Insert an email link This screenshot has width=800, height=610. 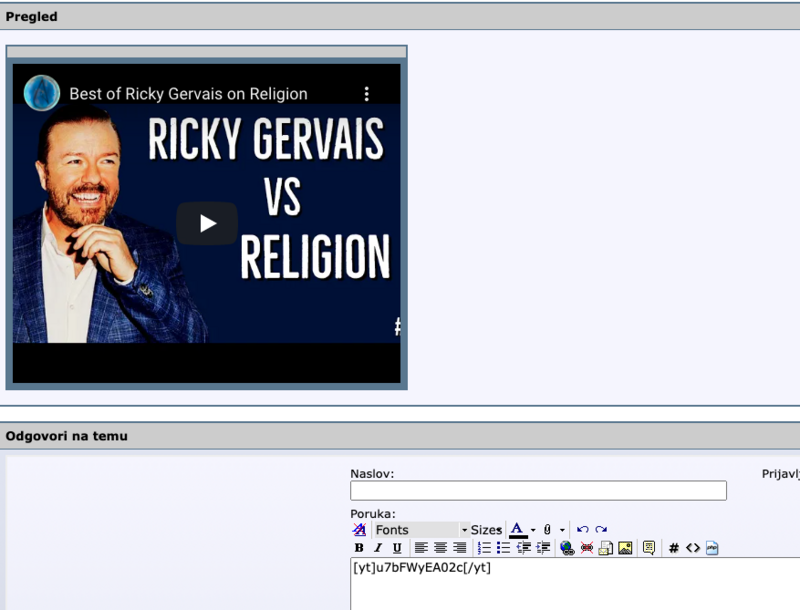coord(606,548)
